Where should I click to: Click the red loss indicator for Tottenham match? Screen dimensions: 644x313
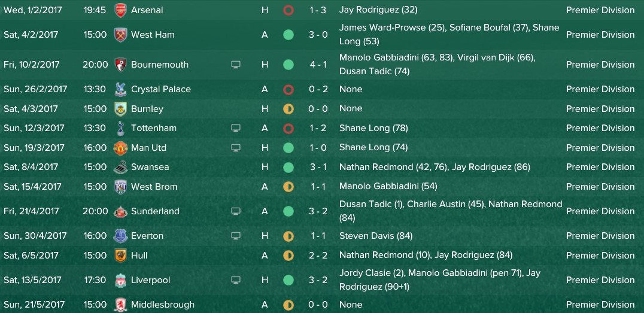[288, 128]
